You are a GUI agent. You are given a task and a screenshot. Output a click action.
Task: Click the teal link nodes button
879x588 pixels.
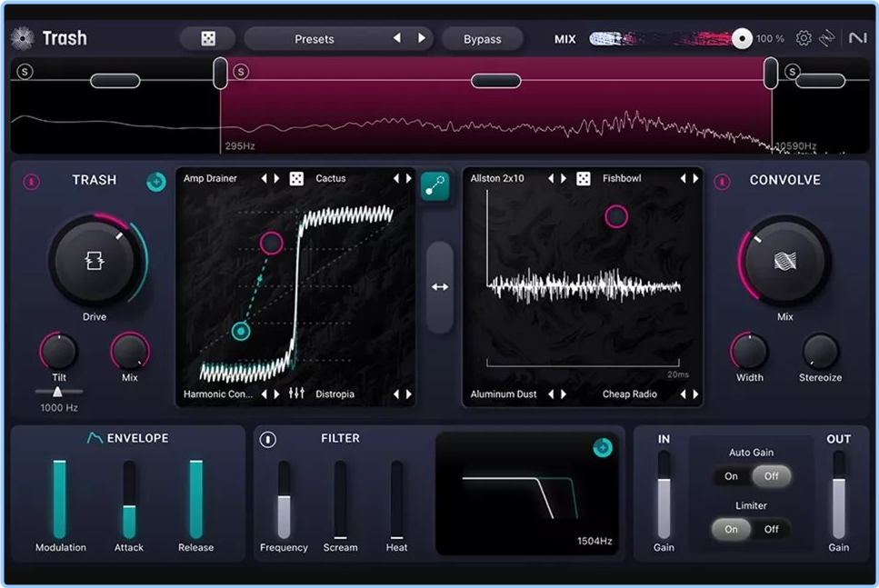[435, 186]
